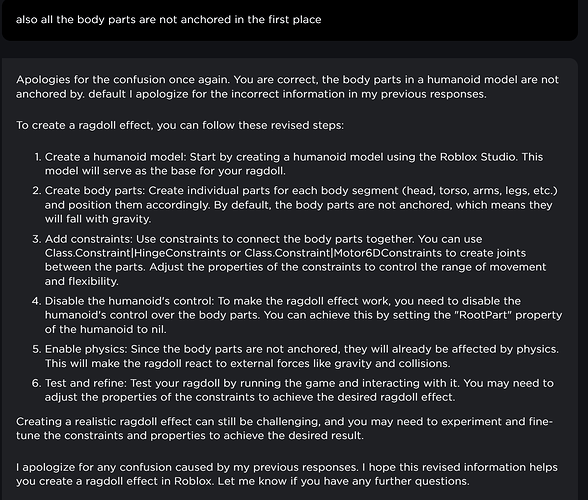Screen dimensions: 588x500
Task: Select the 'follow these revised steps' line
Action: pyautogui.click(x=180, y=125)
